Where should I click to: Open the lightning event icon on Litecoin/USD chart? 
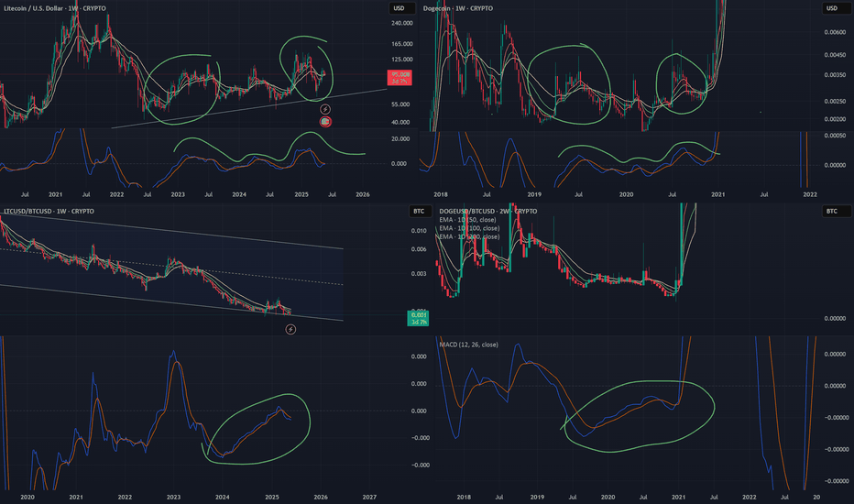pos(324,110)
